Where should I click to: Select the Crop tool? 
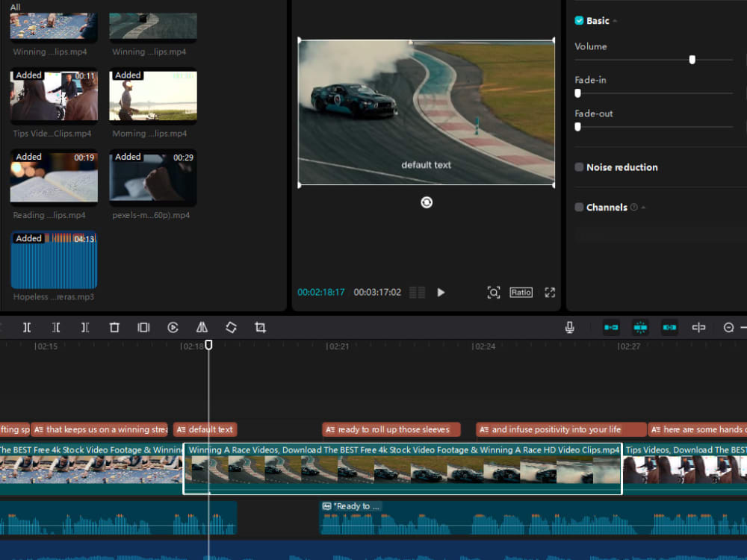(259, 327)
